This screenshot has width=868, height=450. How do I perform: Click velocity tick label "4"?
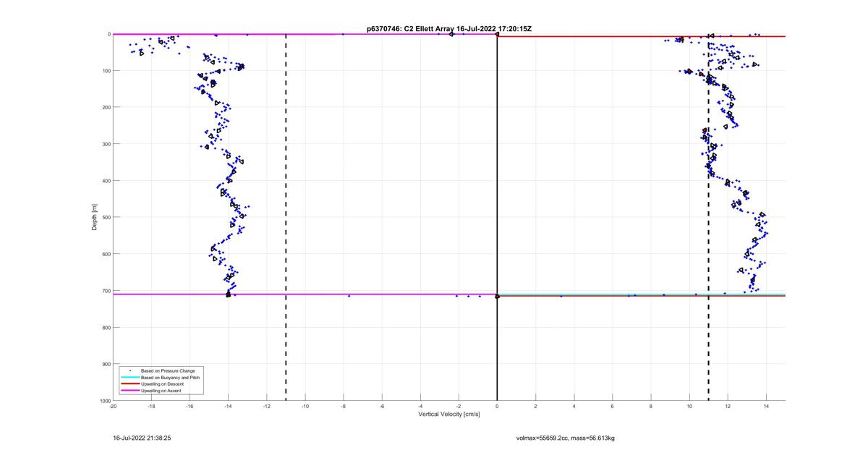coord(574,407)
